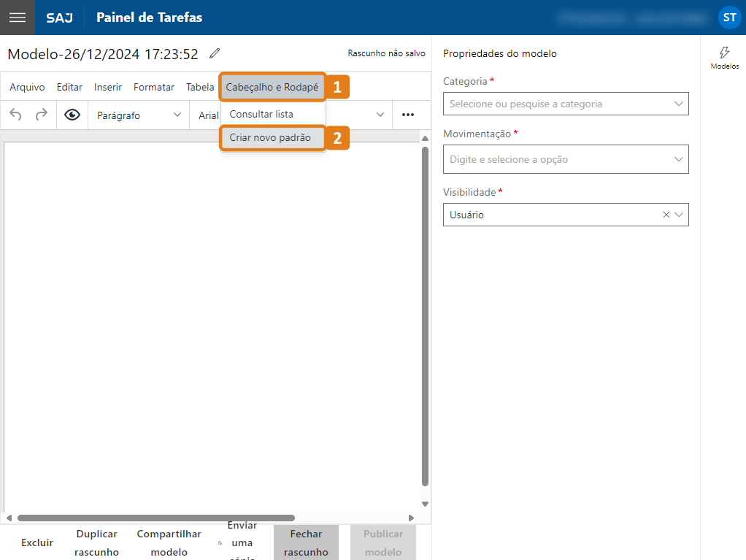Click the Duplicar rascunho button

(96, 542)
